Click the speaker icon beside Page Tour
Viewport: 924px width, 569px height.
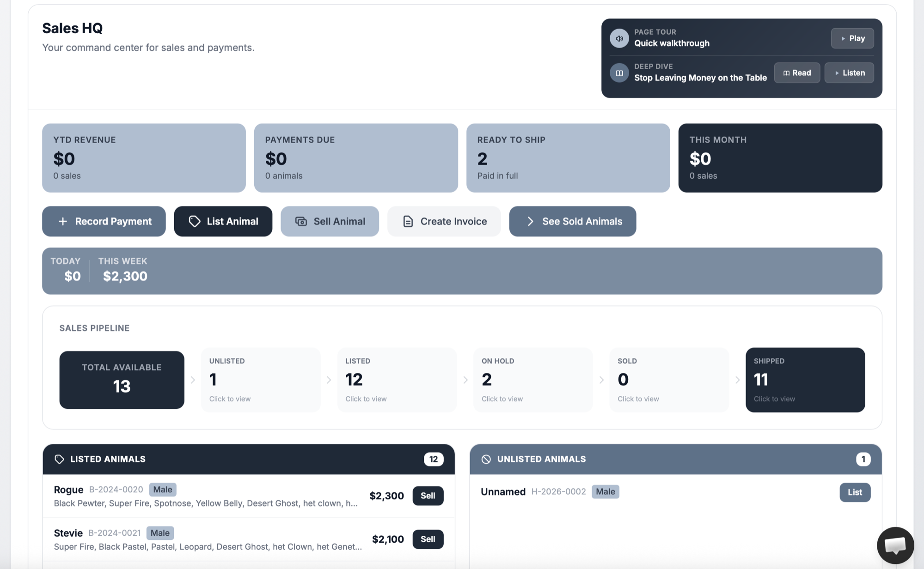click(619, 38)
